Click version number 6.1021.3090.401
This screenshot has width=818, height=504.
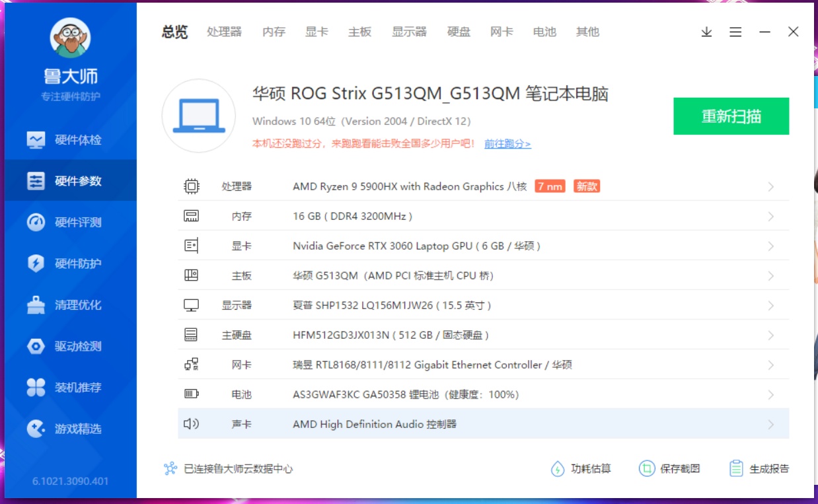click(70, 481)
